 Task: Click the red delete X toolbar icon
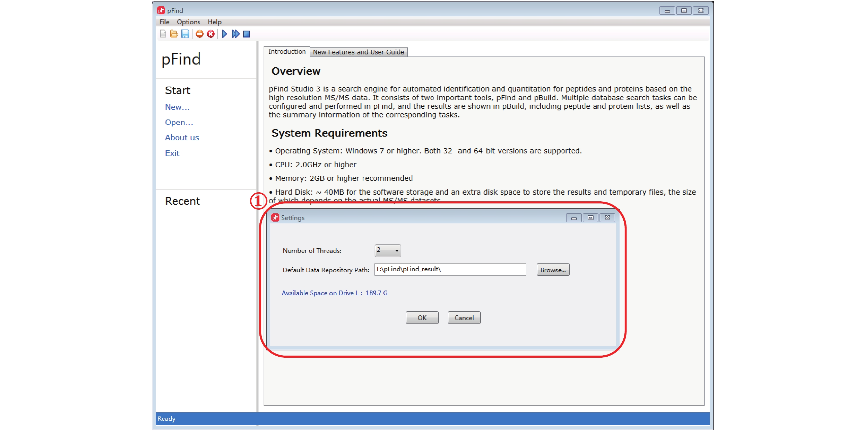[211, 34]
